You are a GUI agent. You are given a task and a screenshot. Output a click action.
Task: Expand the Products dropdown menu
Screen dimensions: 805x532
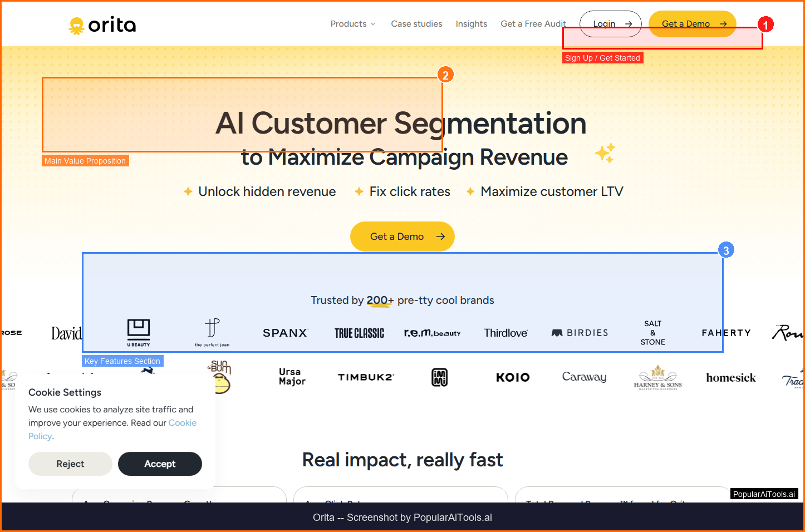[x=353, y=24]
